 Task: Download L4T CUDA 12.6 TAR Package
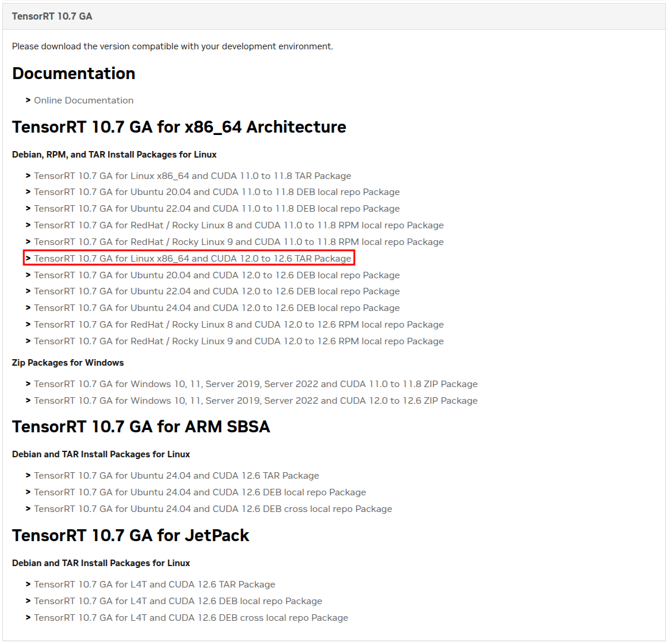point(155,585)
